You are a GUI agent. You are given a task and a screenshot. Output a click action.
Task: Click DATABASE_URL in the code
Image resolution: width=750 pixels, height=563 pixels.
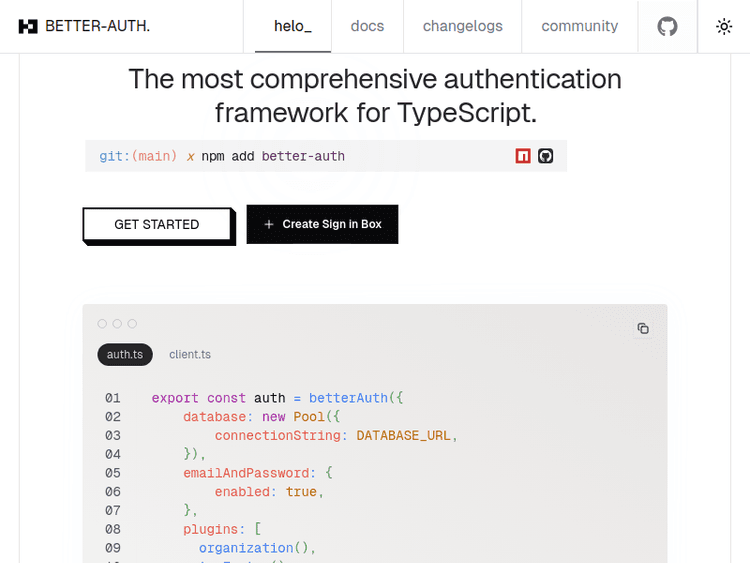403,436
